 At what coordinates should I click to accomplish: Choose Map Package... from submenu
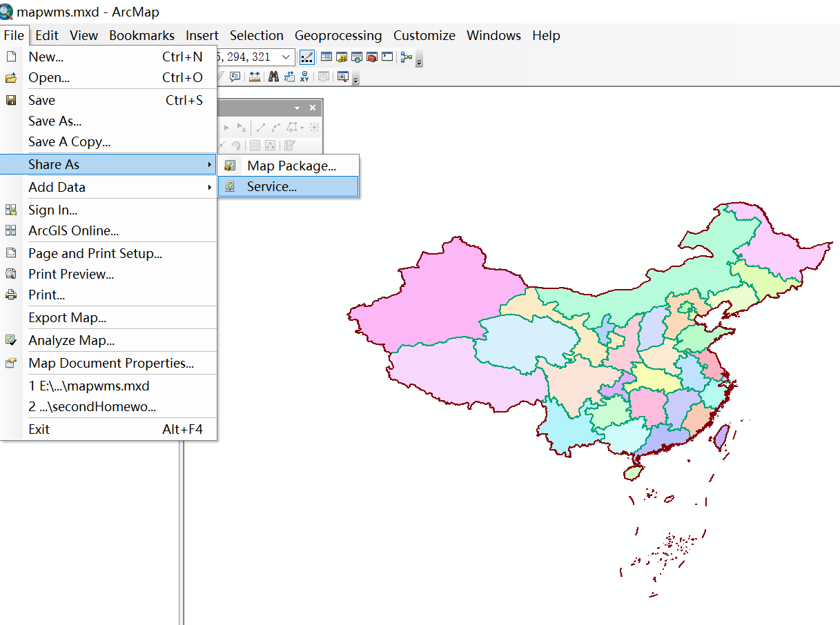(x=289, y=166)
